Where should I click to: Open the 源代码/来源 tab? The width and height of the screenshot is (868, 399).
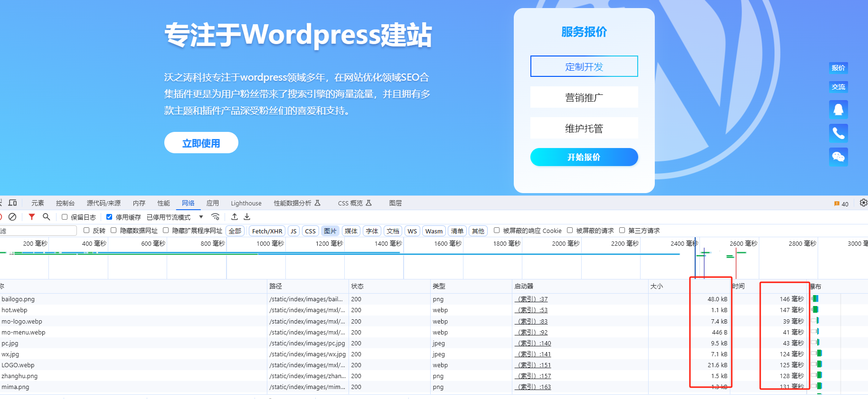(104, 203)
